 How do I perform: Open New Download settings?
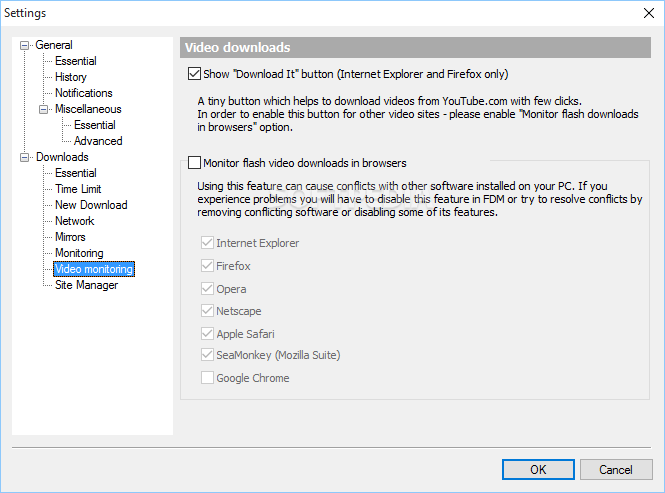point(91,205)
